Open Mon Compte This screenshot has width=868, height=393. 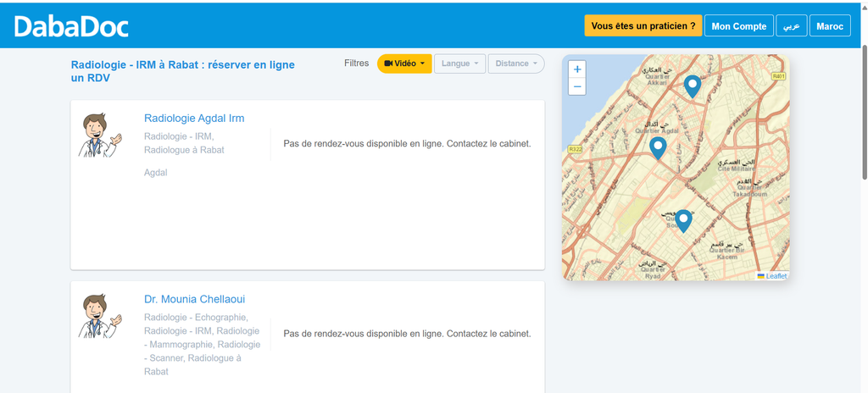point(739,26)
